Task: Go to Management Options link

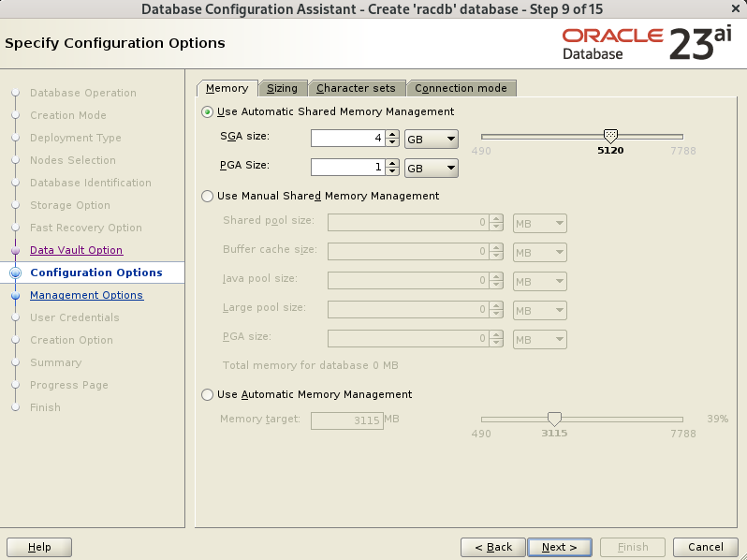Action: tap(87, 295)
